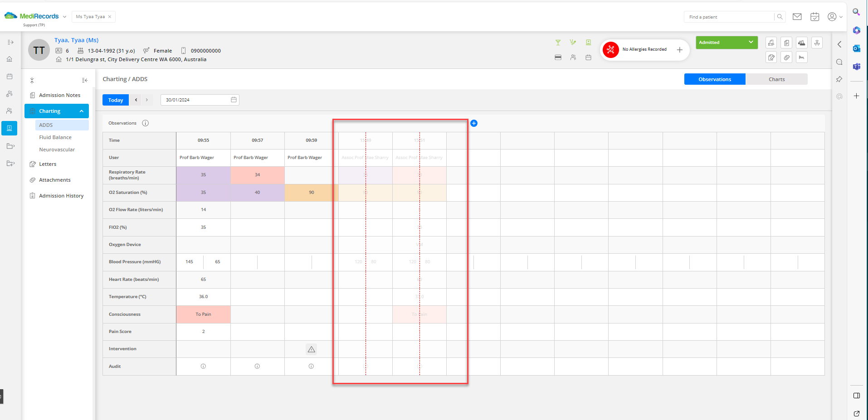868x420 pixels.
Task: Click the patient name Tyaa, Tyaa (Ms) link
Action: (77, 40)
